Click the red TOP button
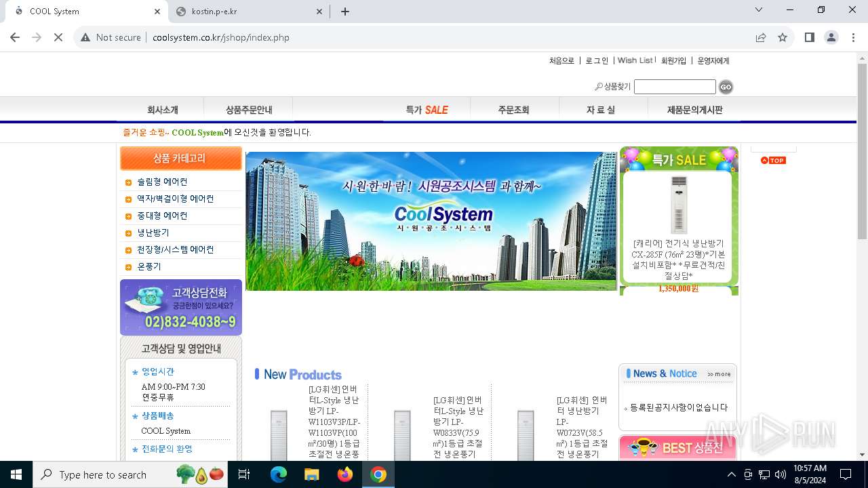 (x=773, y=161)
